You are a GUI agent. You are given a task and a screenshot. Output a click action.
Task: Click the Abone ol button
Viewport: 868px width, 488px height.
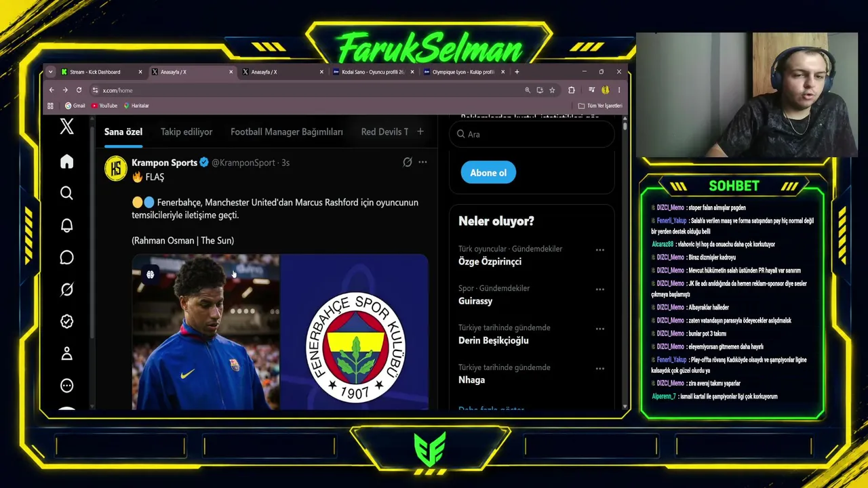tap(488, 173)
